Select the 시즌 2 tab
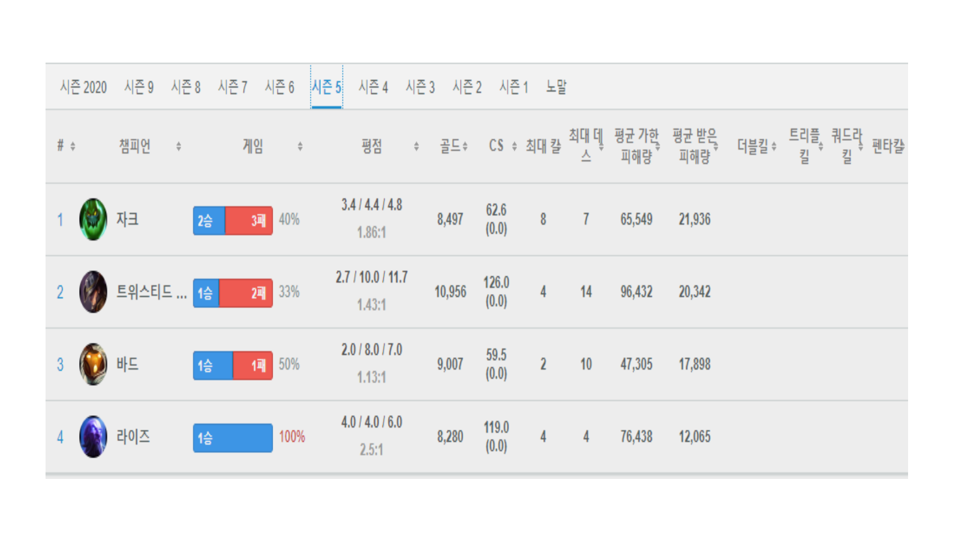The width and height of the screenshot is (980, 555). [467, 87]
